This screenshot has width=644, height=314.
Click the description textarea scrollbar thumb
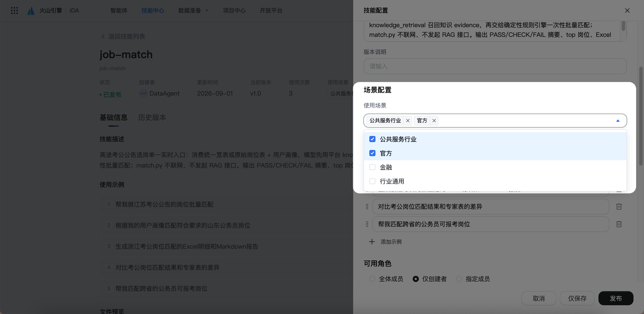click(x=623, y=26)
